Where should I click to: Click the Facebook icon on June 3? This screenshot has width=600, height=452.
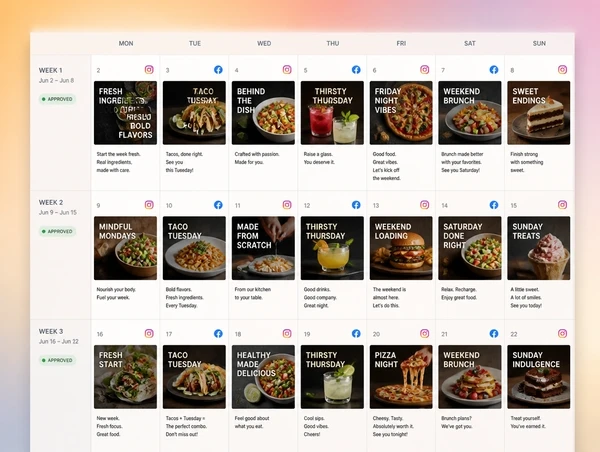218,70
